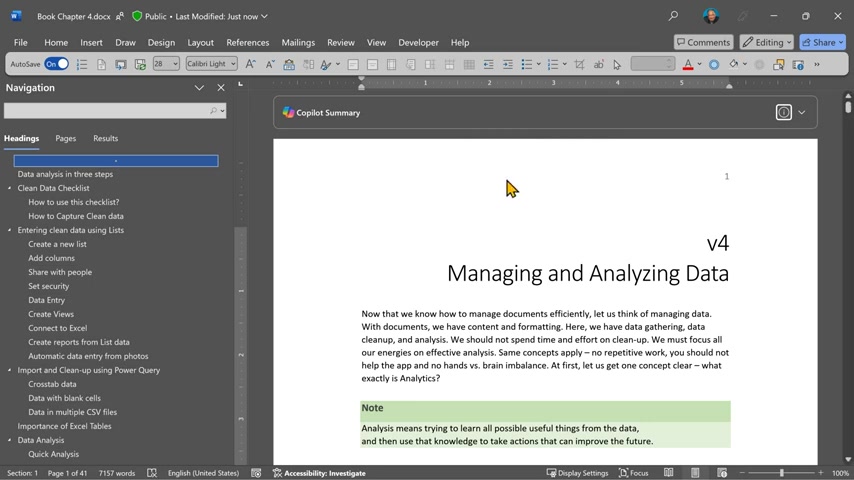854x480 pixels.
Task: Click the Share button
Action: click(x=822, y=42)
